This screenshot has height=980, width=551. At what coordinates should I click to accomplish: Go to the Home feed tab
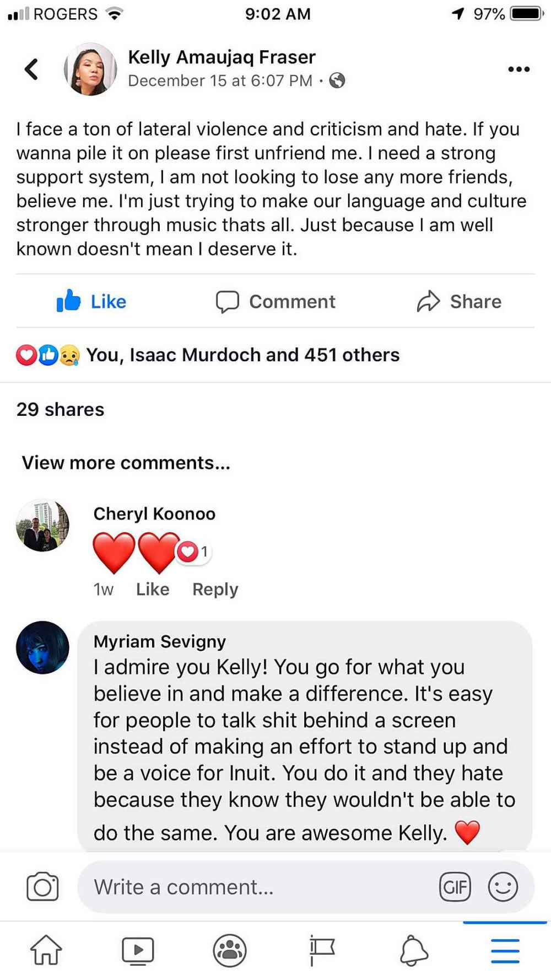(x=46, y=950)
